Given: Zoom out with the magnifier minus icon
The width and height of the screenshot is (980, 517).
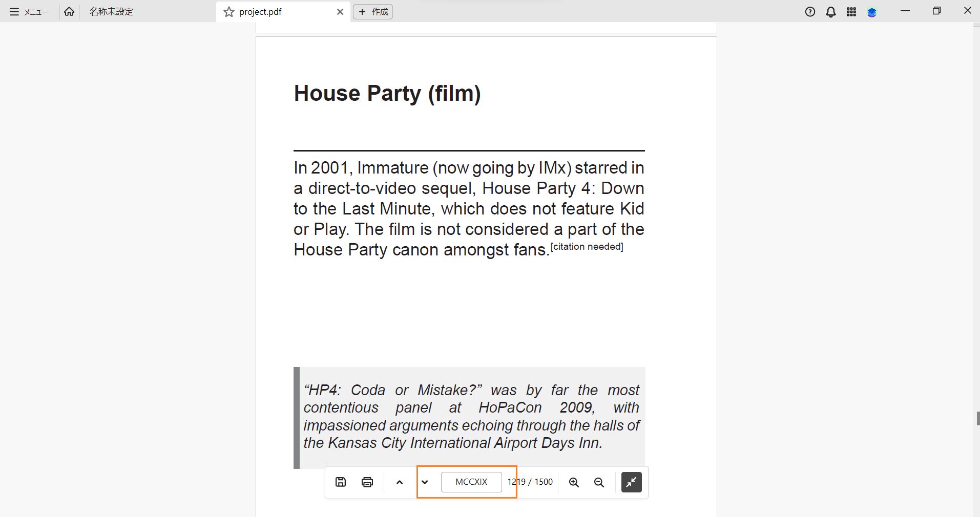Looking at the screenshot, I should point(599,482).
